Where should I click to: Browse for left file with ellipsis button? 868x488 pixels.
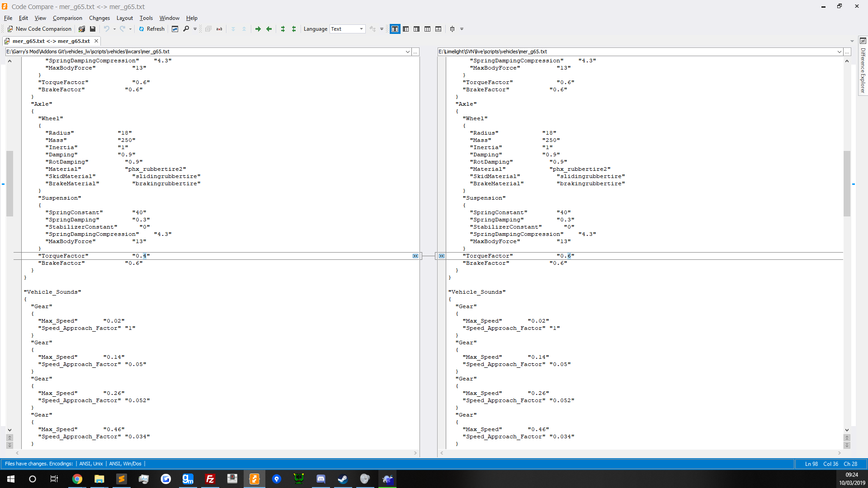click(x=415, y=52)
